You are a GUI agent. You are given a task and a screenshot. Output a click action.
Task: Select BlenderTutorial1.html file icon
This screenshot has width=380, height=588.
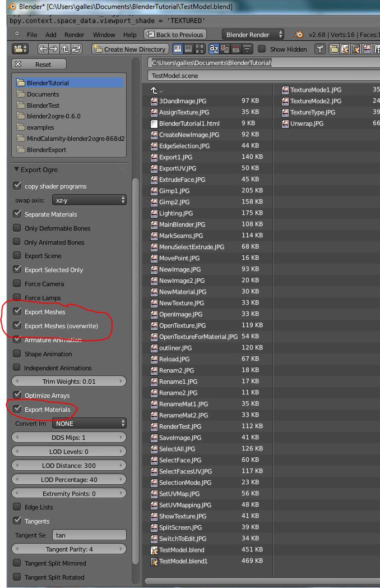click(x=154, y=123)
